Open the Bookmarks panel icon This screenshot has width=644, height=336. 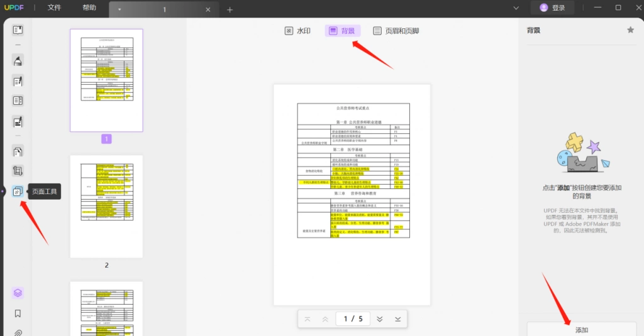point(18,313)
